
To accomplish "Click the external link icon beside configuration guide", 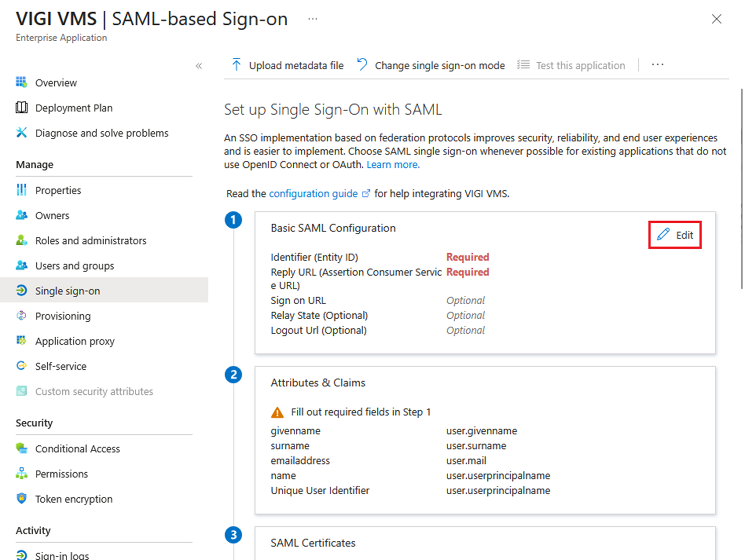I will [366, 194].
